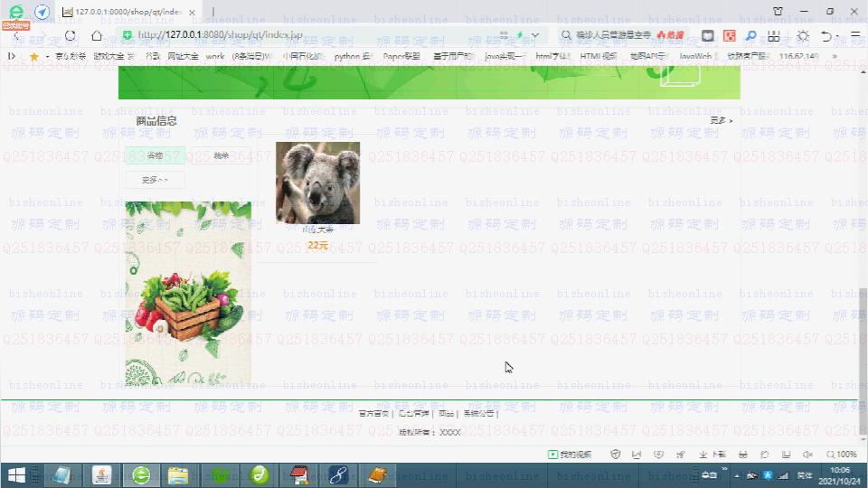Adjust the 100% zoom control

[842, 455]
